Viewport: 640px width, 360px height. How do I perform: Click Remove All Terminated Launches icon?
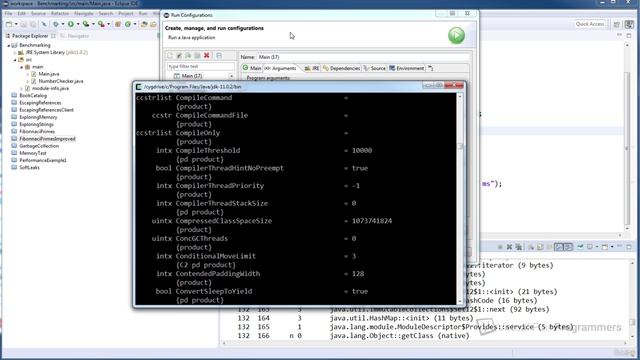pos(518,247)
